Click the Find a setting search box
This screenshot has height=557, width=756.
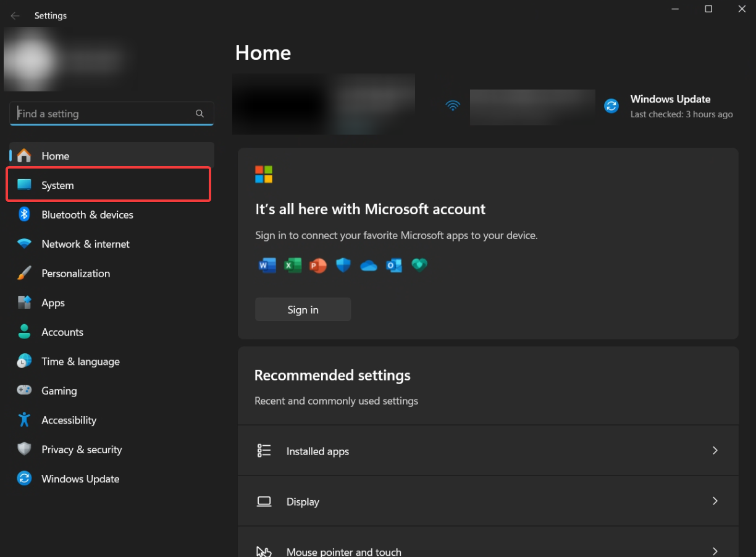[112, 114]
